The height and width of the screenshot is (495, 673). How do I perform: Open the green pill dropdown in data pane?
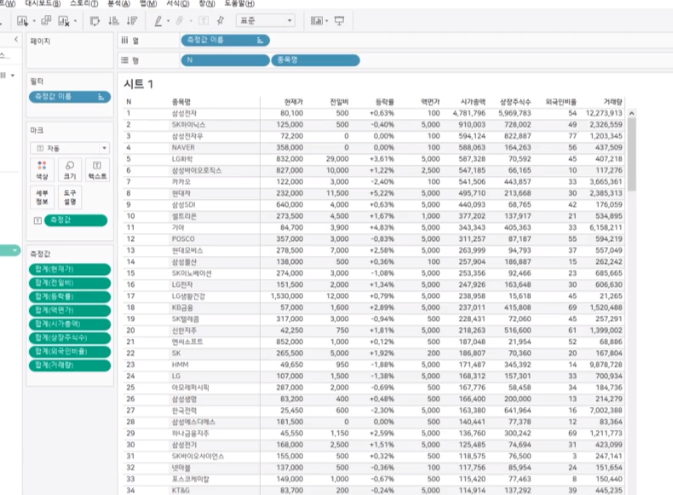tap(15, 250)
